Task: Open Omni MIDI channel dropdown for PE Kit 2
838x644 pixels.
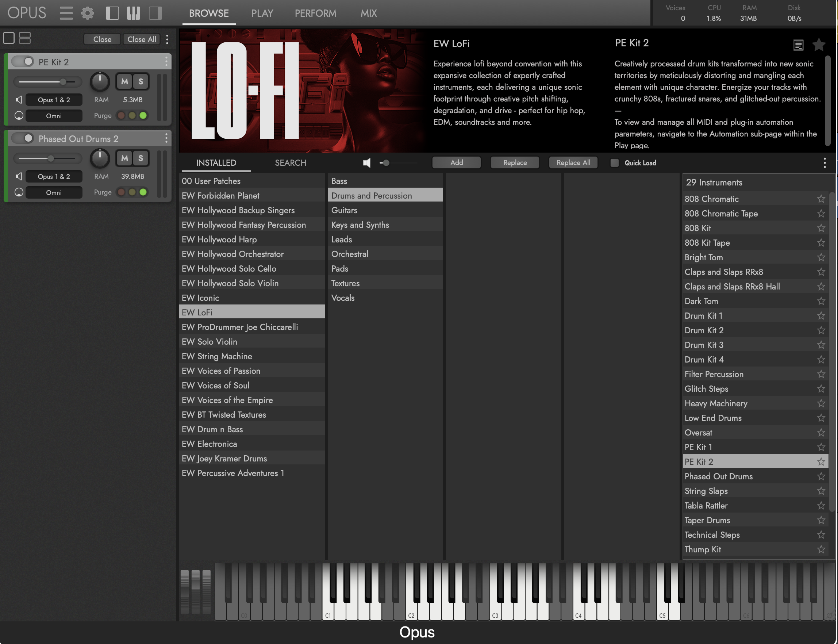Action: (54, 116)
